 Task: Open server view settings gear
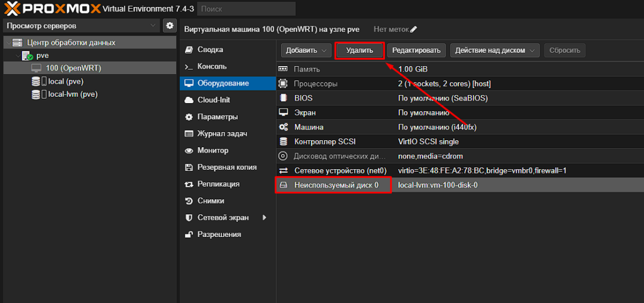pyautogui.click(x=169, y=25)
